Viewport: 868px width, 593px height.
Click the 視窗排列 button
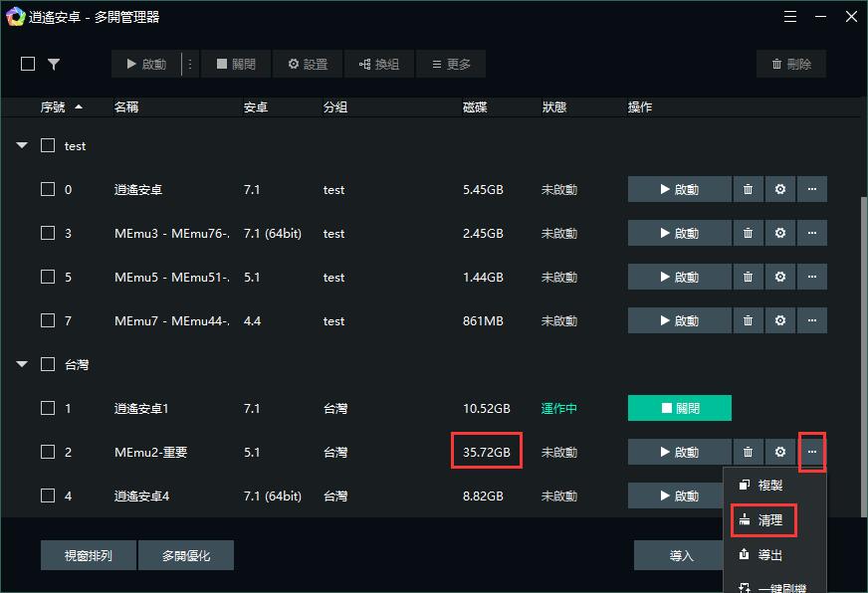pos(88,555)
